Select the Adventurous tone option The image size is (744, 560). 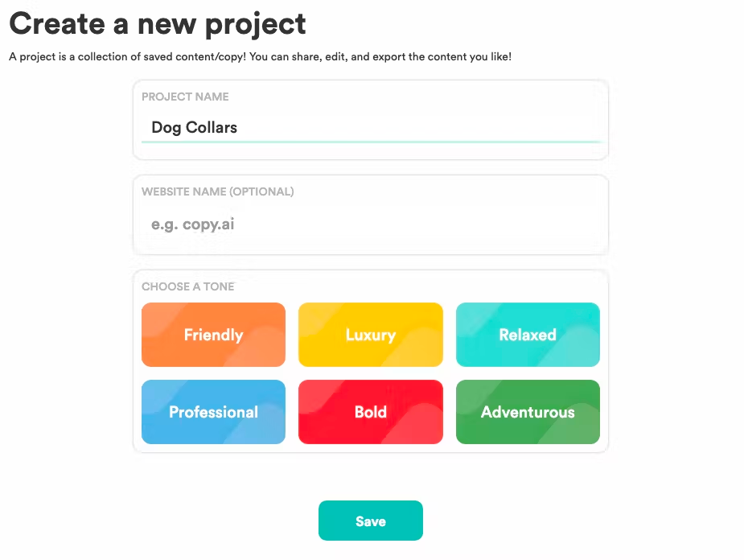tap(528, 412)
